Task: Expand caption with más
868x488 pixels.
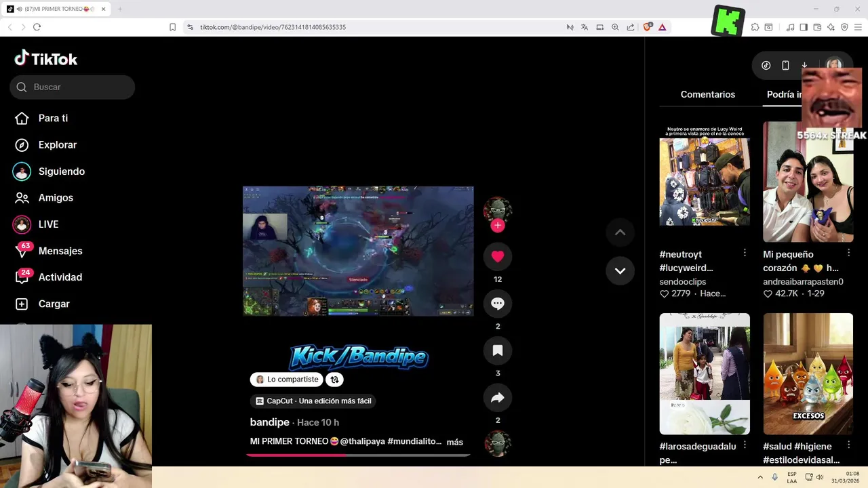Action: tap(454, 442)
